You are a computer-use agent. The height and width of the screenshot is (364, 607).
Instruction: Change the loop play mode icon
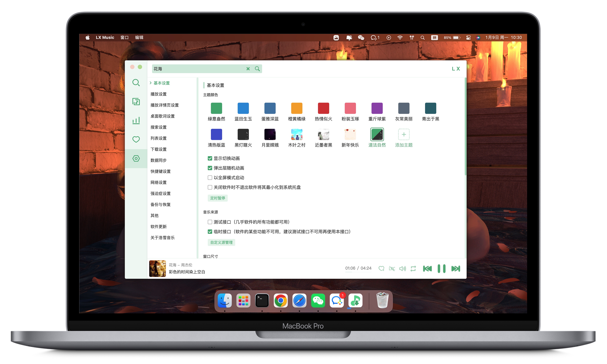tap(413, 269)
